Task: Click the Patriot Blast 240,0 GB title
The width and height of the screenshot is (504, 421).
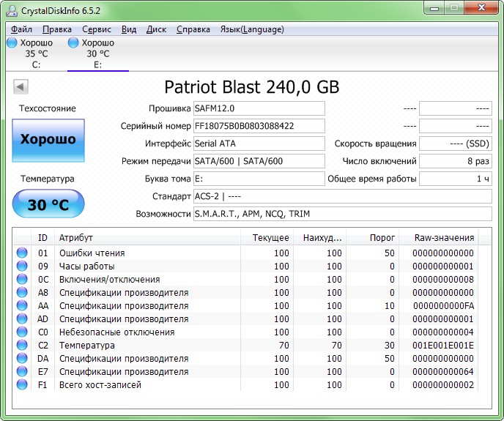Action: click(252, 87)
